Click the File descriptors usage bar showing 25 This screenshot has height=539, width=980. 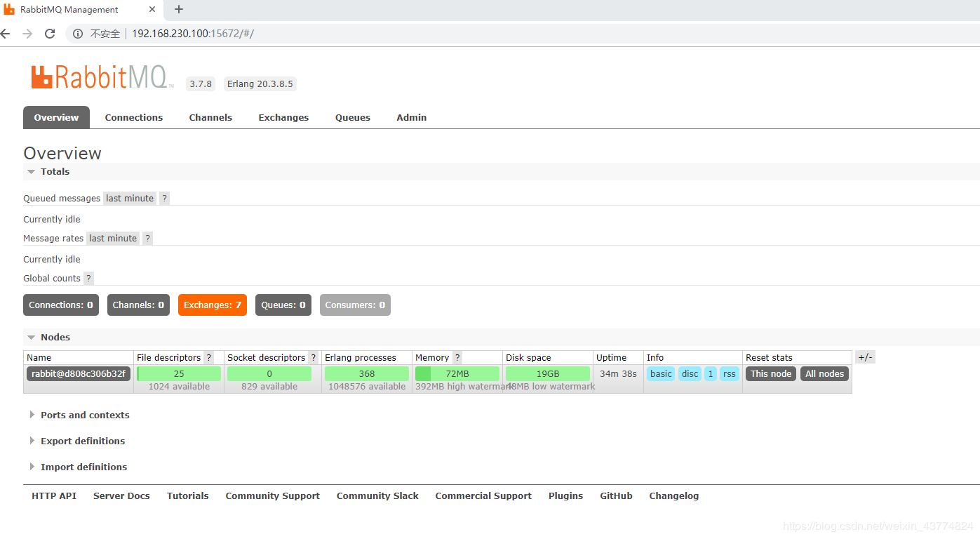tap(179, 374)
